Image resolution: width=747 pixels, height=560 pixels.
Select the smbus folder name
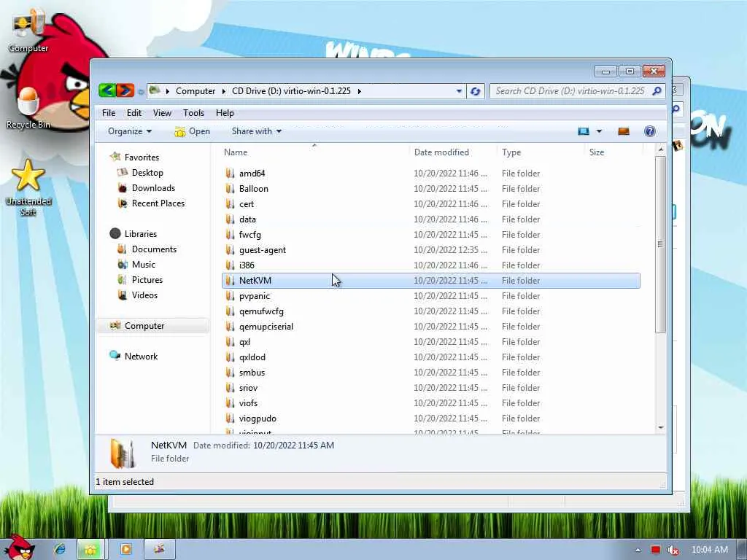click(252, 373)
